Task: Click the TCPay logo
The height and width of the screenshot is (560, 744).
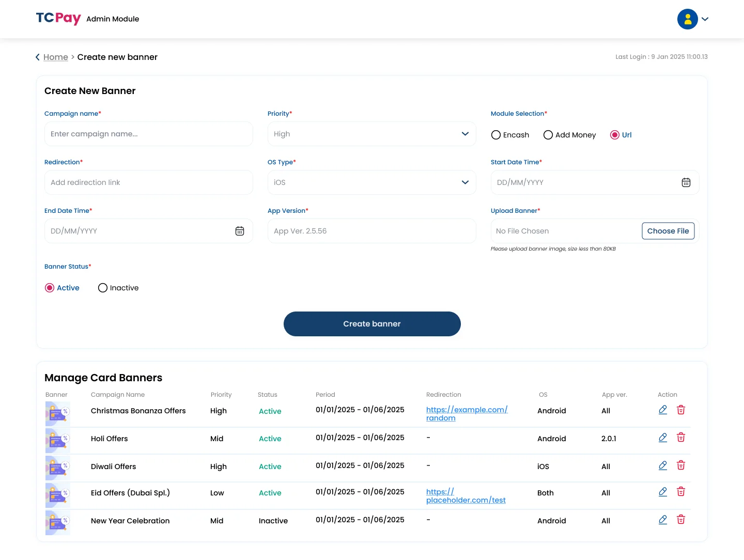Action: (x=58, y=19)
